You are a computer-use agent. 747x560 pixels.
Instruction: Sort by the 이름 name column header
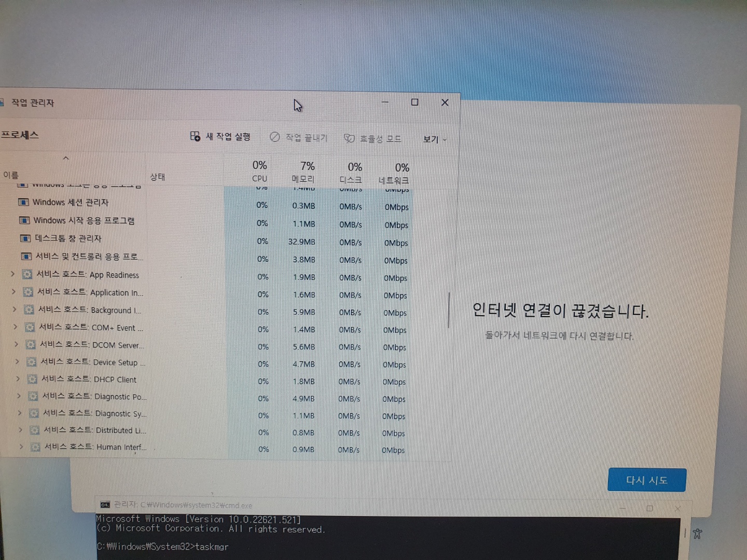(x=11, y=175)
